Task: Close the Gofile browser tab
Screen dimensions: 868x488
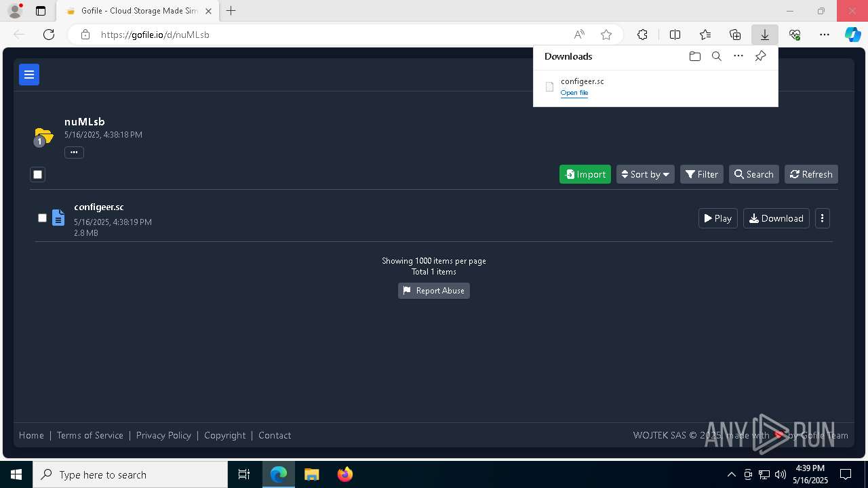Action: [208, 11]
